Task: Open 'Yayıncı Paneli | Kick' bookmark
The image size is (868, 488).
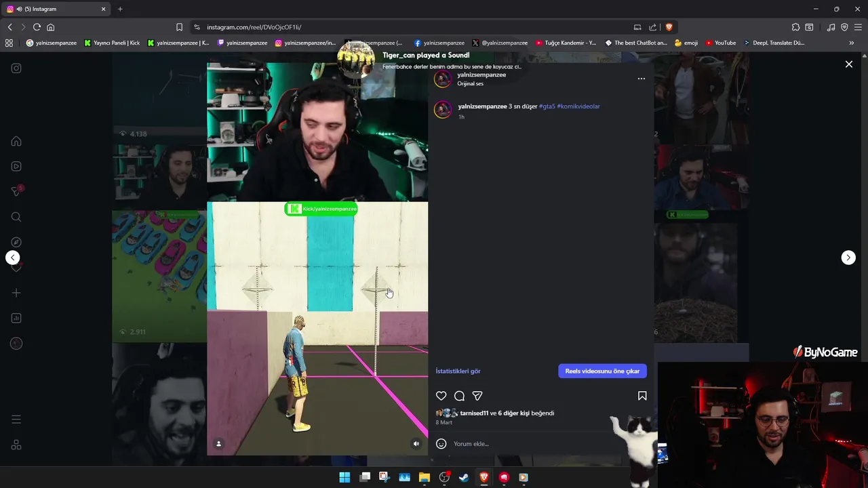Action: (x=112, y=43)
